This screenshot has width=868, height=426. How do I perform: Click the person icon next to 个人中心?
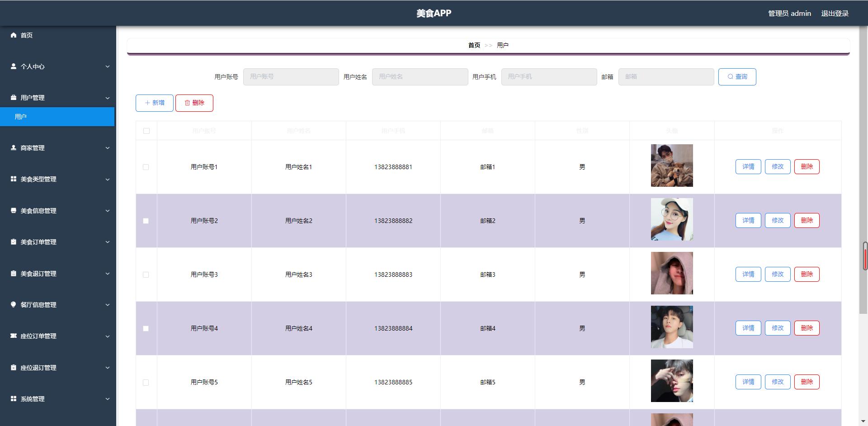point(14,66)
